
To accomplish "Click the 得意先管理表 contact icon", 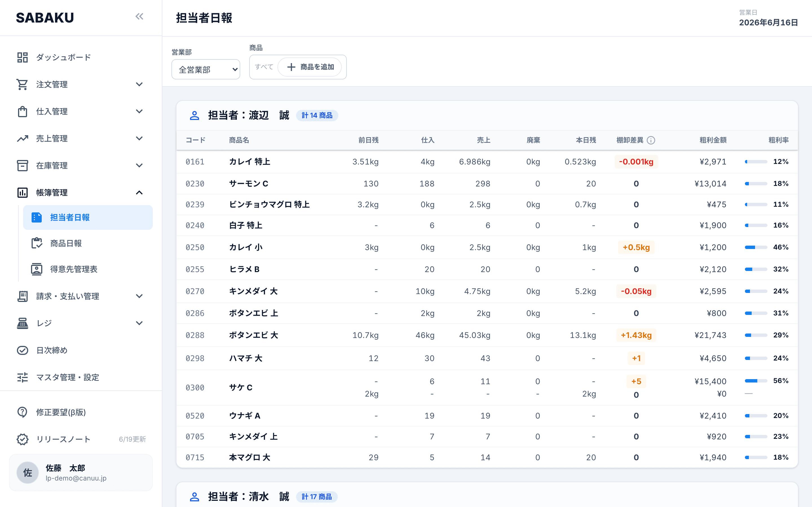I will (x=37, y=269).
